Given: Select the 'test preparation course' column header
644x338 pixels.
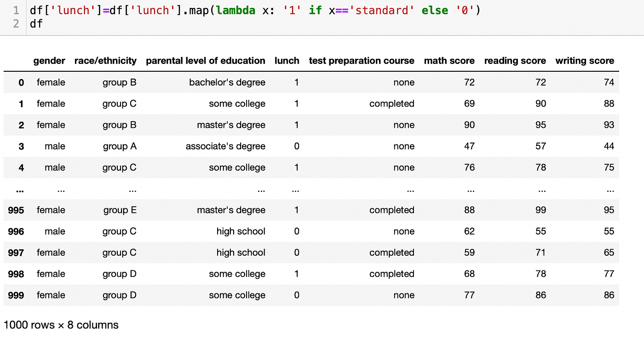Looking at the screenshot, I should point(361,61).
